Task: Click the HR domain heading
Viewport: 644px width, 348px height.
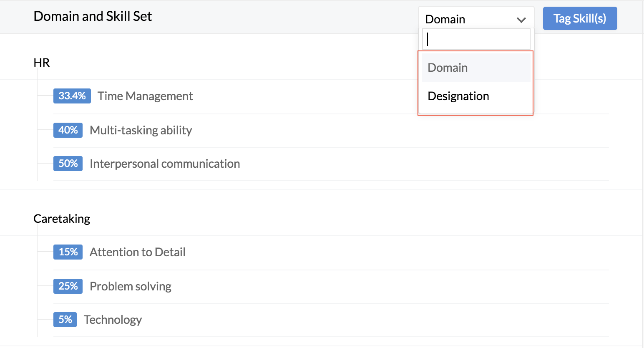Action: (42, 63)
